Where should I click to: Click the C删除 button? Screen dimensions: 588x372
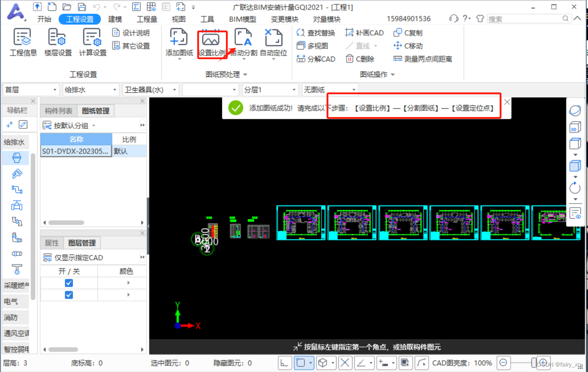click(x=359, y=59)
